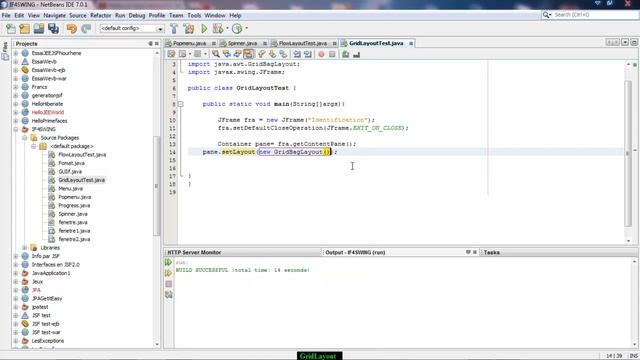Viewport: 640px width, 360px height.
Task: Open the Navigate menu
Action: [x=54, y=16]
